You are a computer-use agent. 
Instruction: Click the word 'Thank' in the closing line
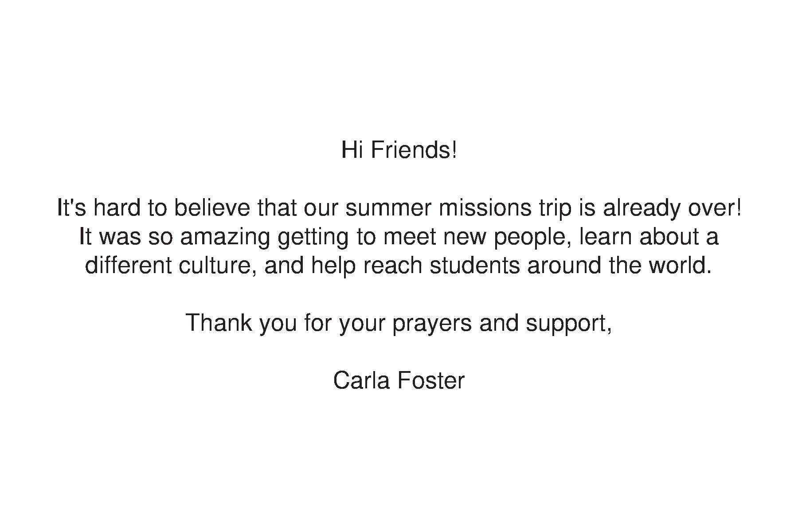pos(219,322)
